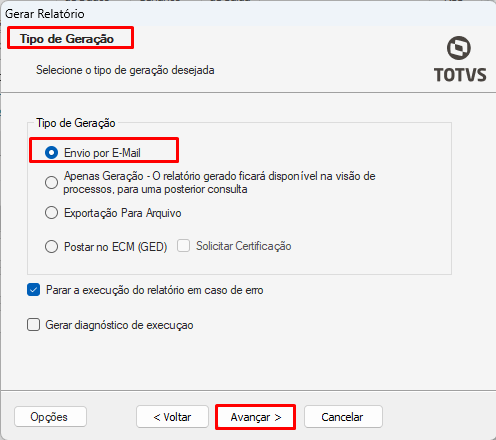The height and width of the screenshot is (440, 496).
Task: Click the Tipo de Geração heading
Action: coord(67,39)
